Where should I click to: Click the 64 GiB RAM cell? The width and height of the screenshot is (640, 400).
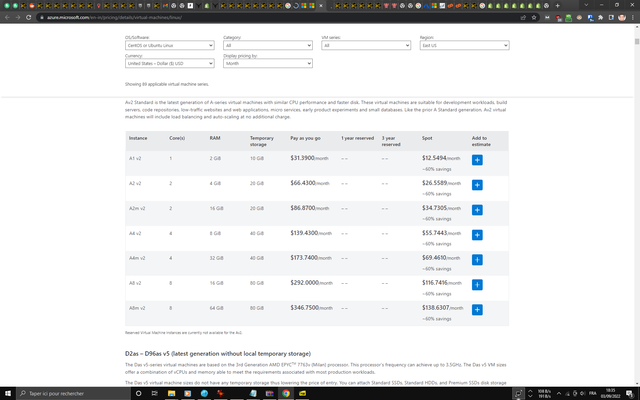pyautogui.click(x=216, y=308)
